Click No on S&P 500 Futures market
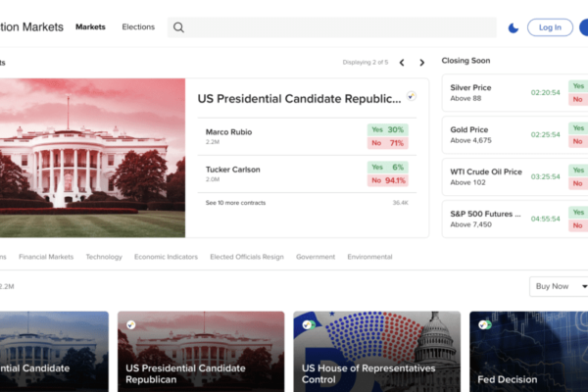The image size is (588, 392). pyautogui.click(x=578, y=225)
